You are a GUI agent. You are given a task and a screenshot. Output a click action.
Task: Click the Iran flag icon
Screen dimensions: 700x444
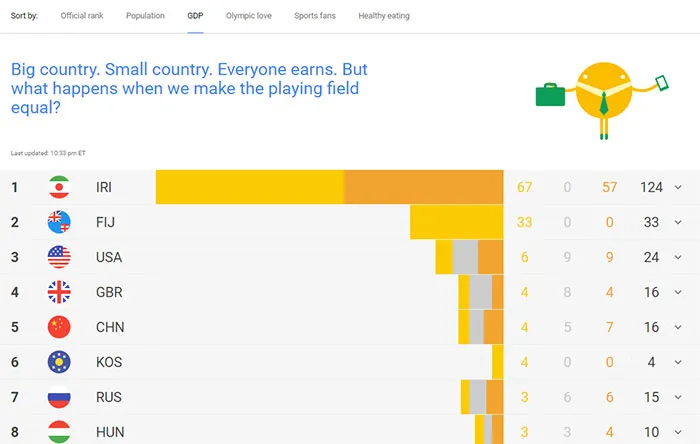(x=59, y=187)
